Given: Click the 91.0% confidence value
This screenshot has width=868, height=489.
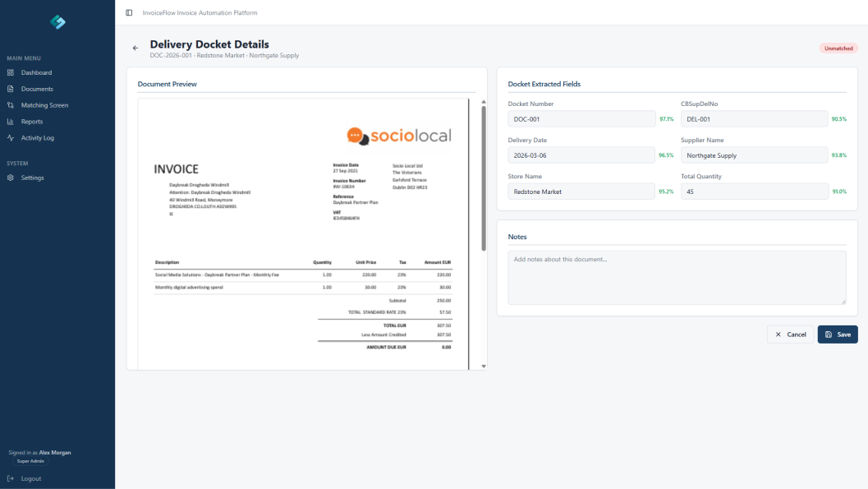Looking at the screenshot, I should point(839,191).
